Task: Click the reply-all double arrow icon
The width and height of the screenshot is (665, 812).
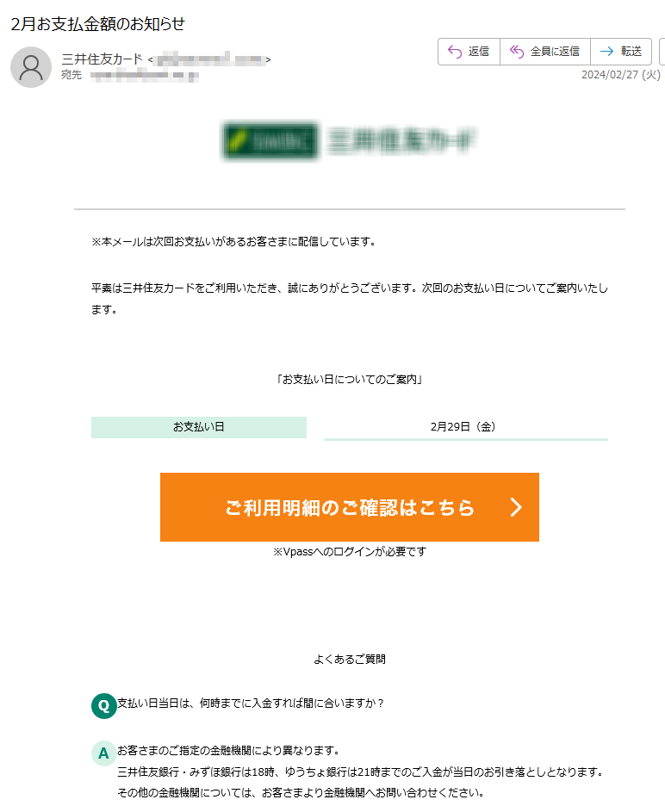Action: [x=517, y=52]
